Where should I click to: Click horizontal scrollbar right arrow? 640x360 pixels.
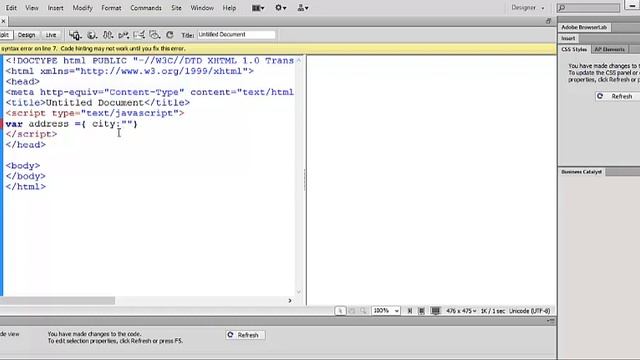(x=290, y=301)
